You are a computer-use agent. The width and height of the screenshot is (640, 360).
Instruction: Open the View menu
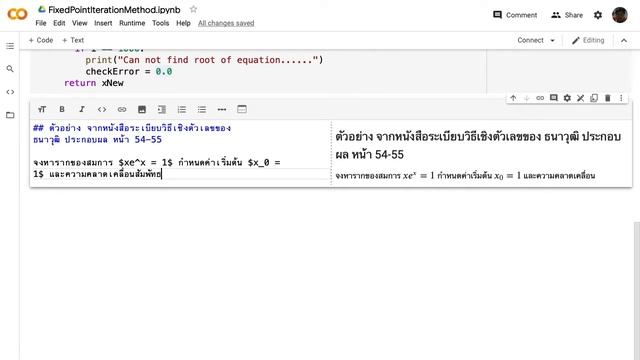point(80,23)
